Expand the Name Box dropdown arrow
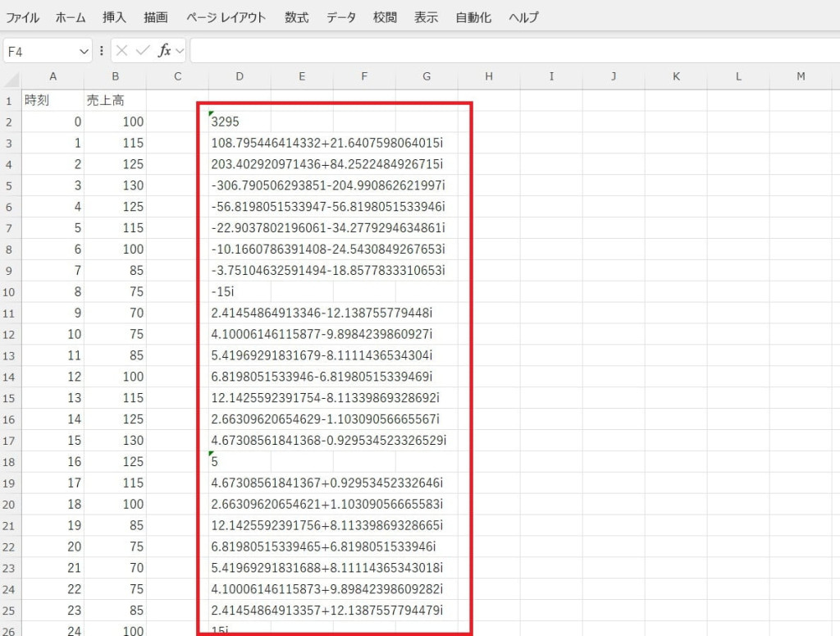 click(x=84, y=51)
